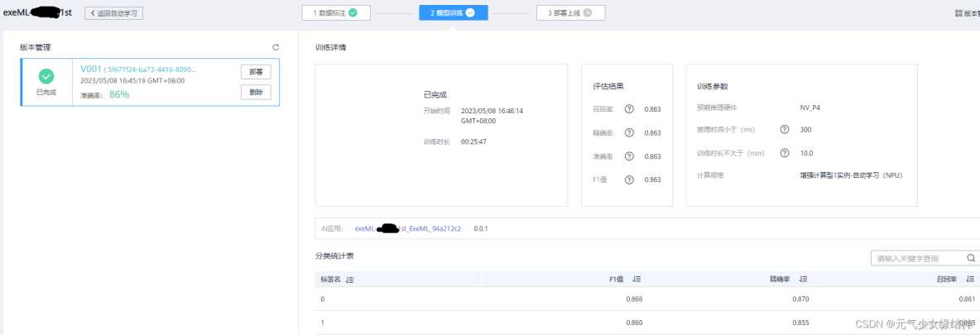The image size is (980, 335).
Task: Open AI应用 link ending ExeML_94a212c2
Action: click(407, 229)
